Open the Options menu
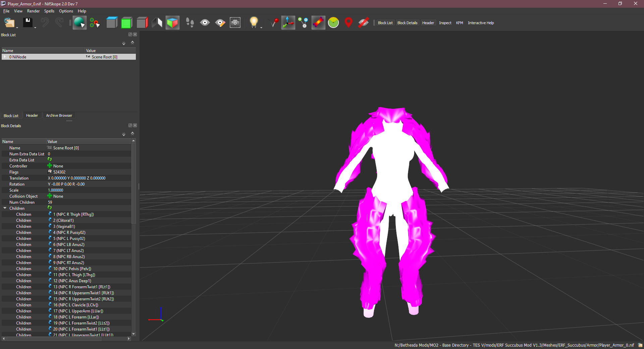This screenshot has height=349, width=644. click(66, 11)
